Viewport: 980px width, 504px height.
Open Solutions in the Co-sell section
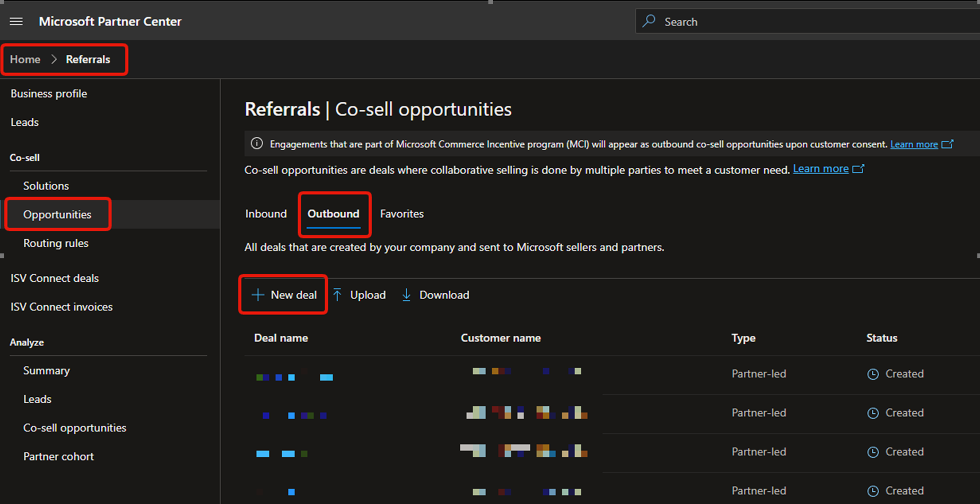point(46,186)
